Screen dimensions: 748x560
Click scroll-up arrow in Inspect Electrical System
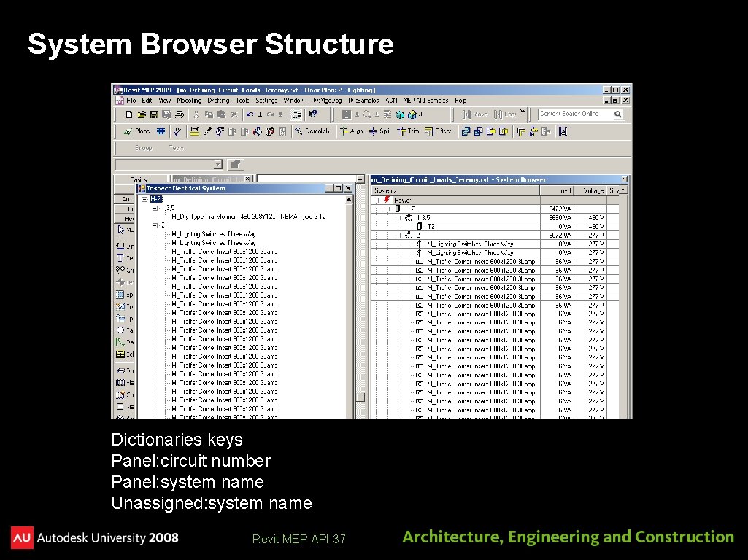click(x=350, y=200)
